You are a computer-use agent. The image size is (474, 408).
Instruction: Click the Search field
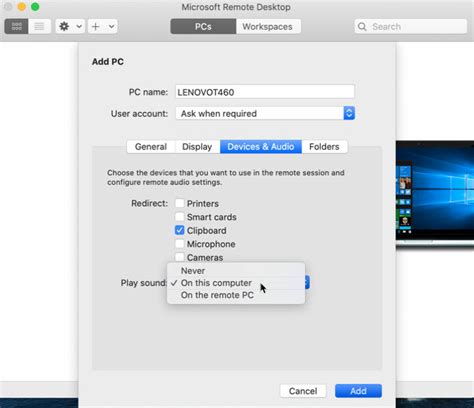411,26
